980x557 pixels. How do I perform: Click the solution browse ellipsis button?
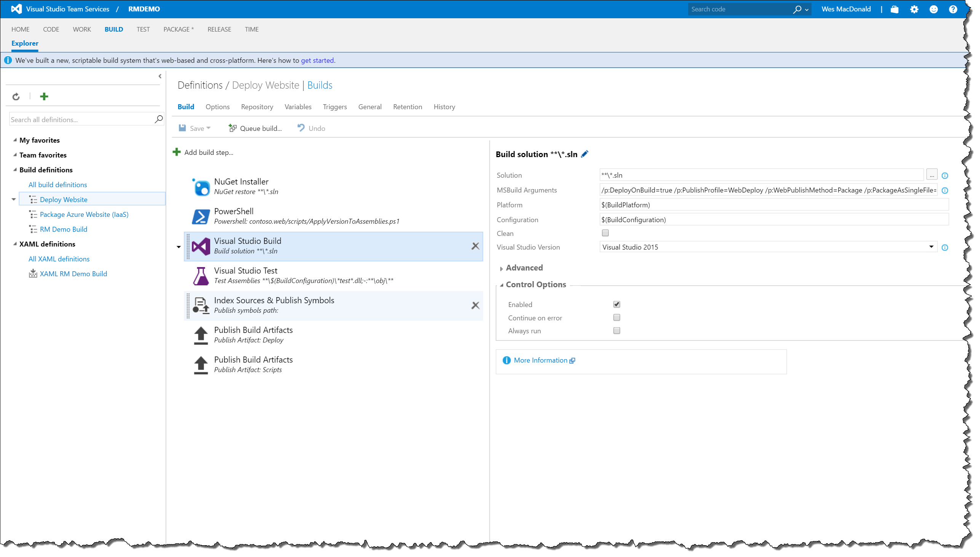point(931,175)
